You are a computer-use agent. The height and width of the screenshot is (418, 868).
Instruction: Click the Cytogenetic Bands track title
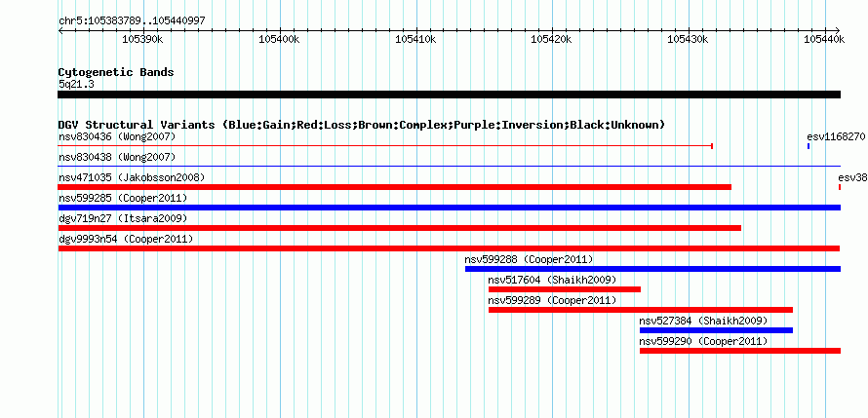(x=116, y=72)
